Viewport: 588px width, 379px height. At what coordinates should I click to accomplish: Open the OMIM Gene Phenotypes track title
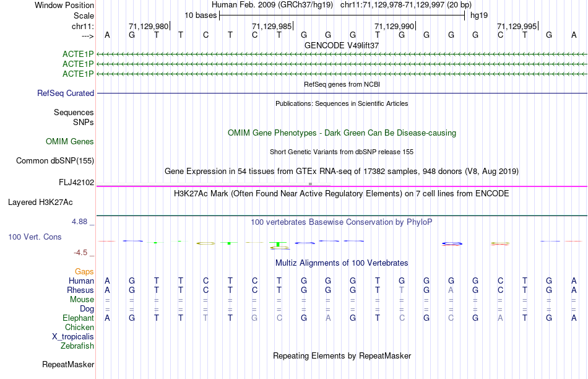pyautogui.click(x=342, y=133)
